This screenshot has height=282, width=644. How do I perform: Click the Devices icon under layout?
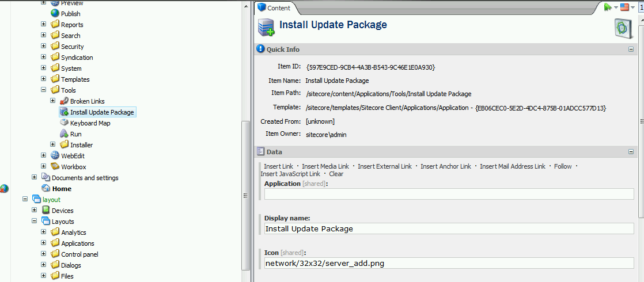tap(46, 210)
